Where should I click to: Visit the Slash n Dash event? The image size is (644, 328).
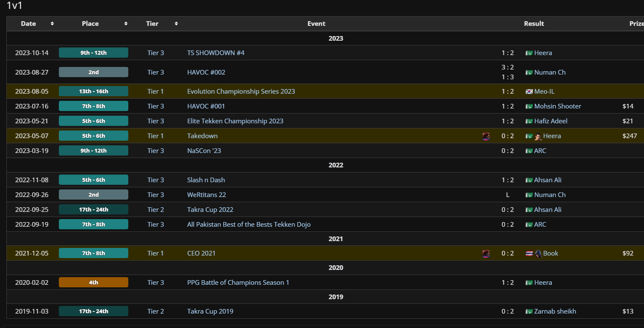[206, 180]
